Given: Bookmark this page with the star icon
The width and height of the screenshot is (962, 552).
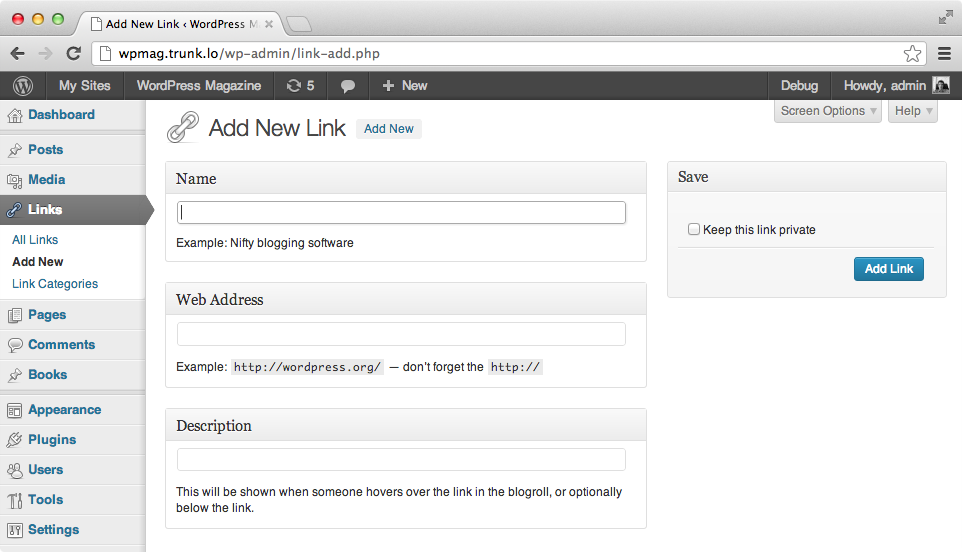Looking at the screenshot, I should pos(912,53).
